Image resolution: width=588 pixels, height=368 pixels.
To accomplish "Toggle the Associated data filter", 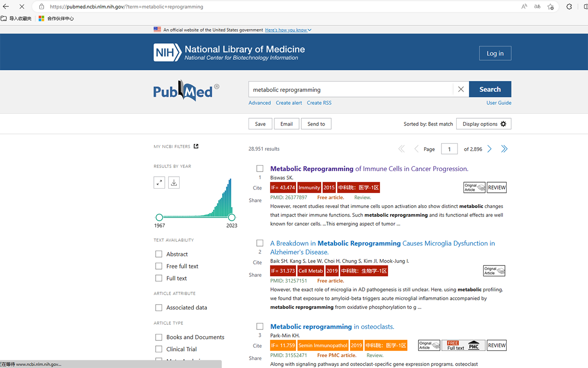I will 159,307.
